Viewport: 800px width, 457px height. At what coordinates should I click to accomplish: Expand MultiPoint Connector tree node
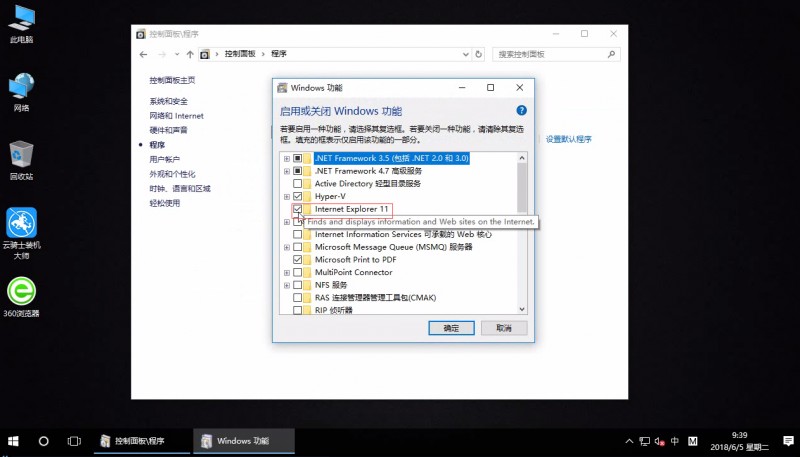coord(287,272)
